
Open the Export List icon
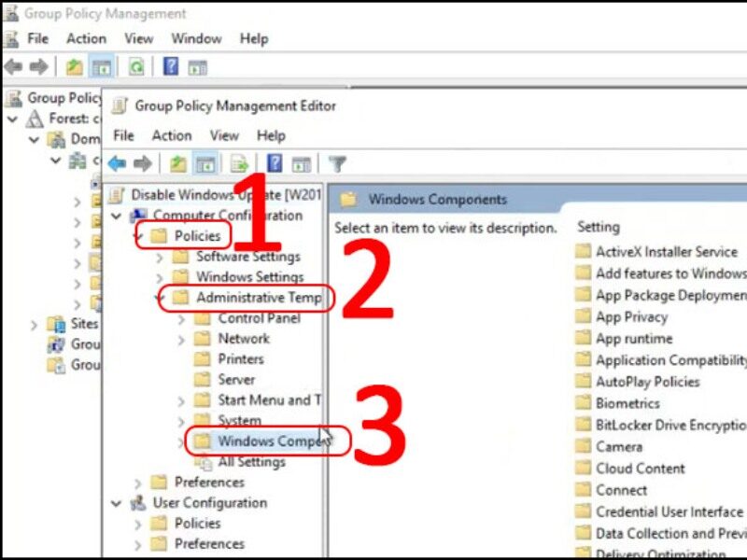click(239, 164)
